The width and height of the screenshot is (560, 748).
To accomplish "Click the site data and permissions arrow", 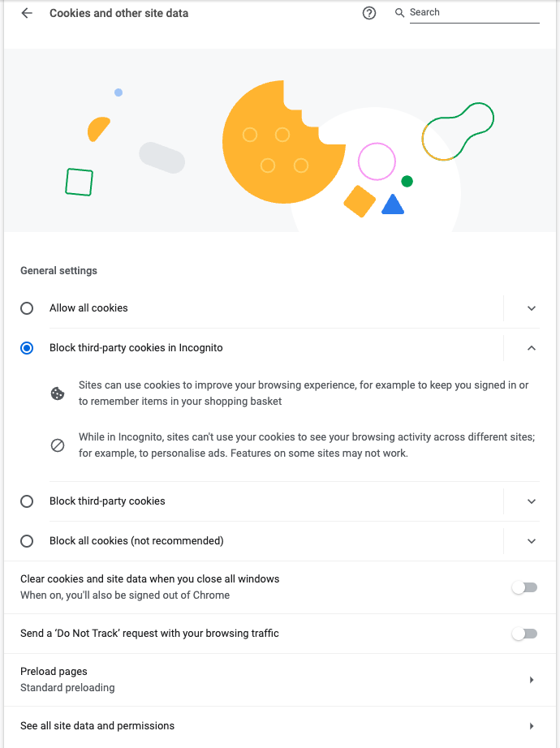I will pyautogui.click(x=532, y=726).
